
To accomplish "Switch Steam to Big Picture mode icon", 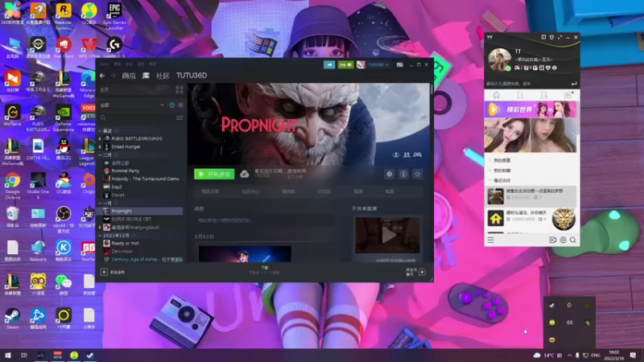I will click(399, 65).
